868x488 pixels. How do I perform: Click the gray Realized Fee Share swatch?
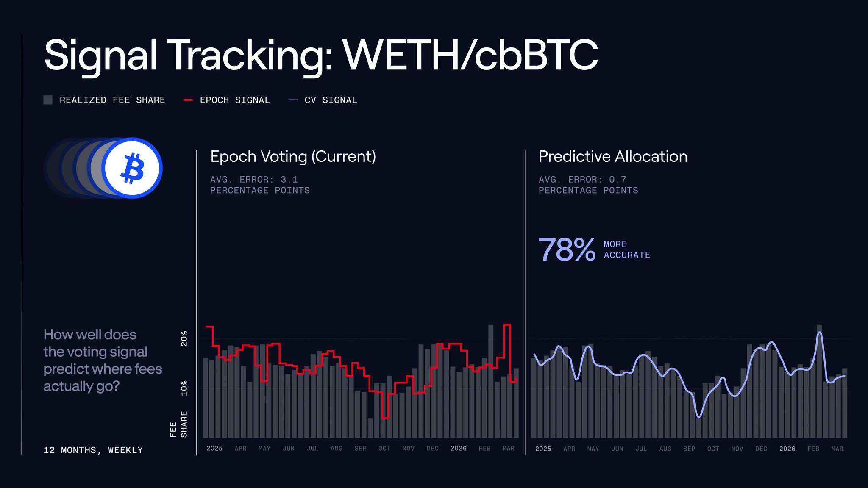tap(48, 100)
